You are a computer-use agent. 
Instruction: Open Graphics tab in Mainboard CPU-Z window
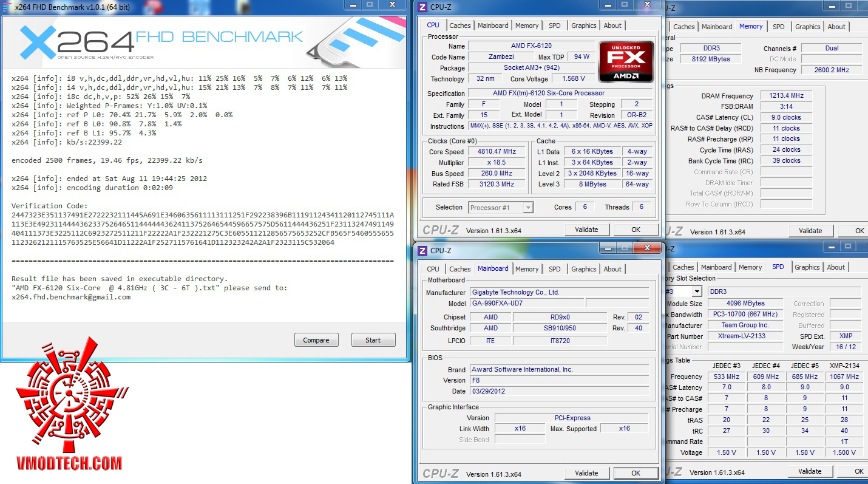[x=584, y=269]
